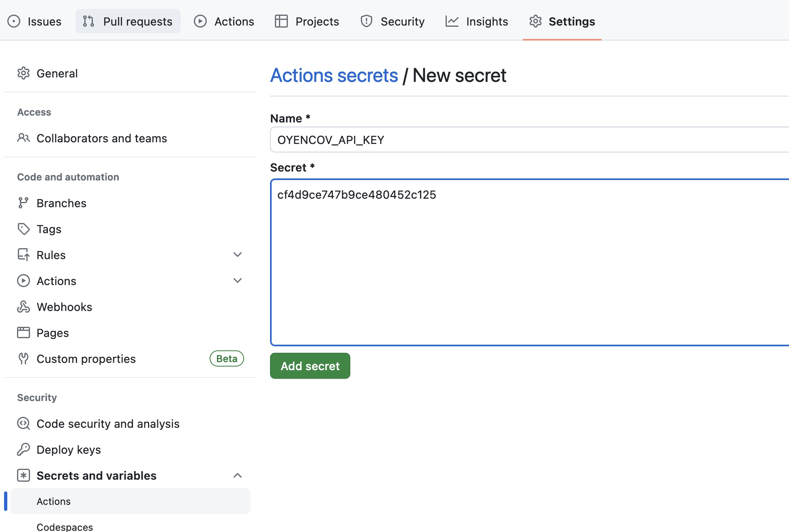Viewport: 789px width, 532px height.
Task: Select the Deploy keys icon
Action: 24,449
